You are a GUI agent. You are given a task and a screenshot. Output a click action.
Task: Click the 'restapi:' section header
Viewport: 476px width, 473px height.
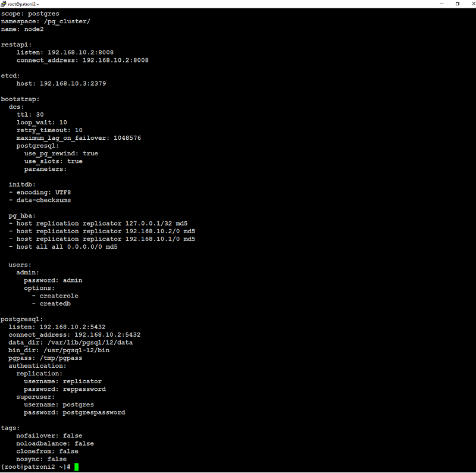click(x=16, y=45)
